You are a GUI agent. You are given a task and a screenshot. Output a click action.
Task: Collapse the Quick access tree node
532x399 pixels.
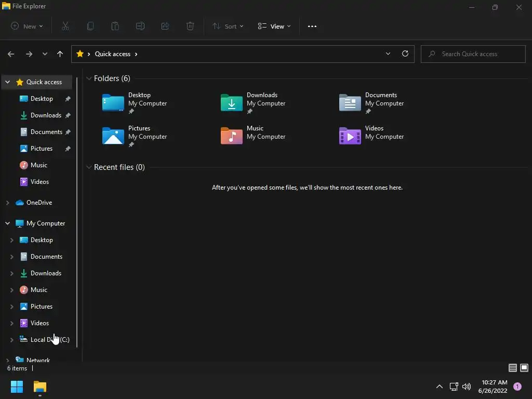7,82
